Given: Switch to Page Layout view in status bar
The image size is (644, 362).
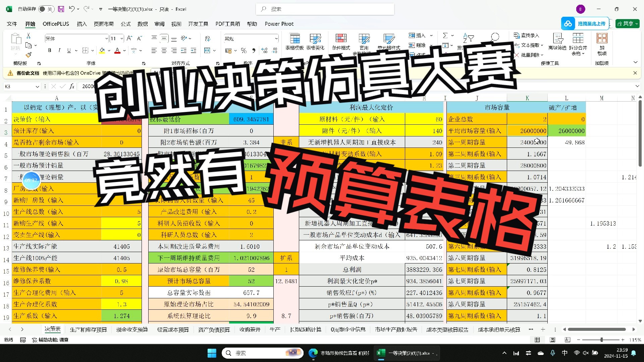Looking at the screenshot, I should [552, 340].
